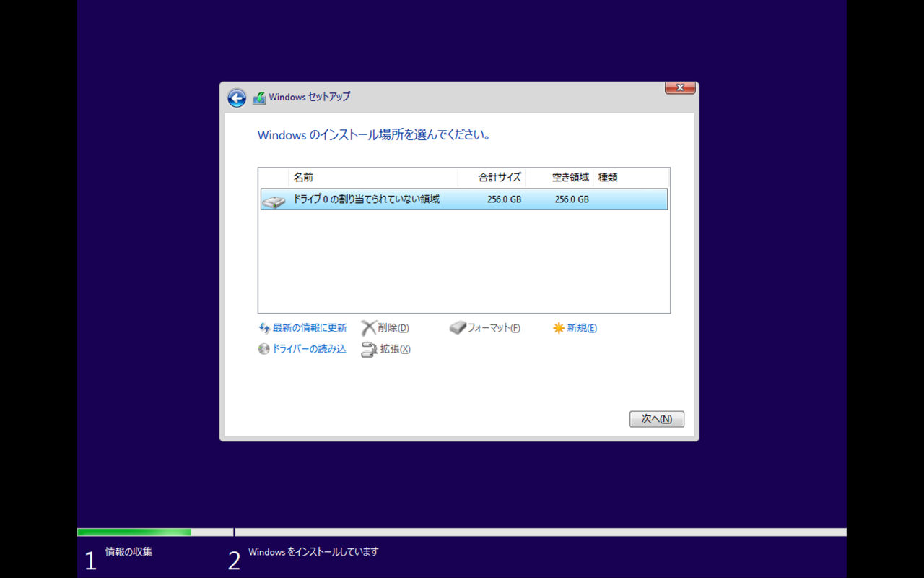Create a new partition with 新規(E)

582,328
